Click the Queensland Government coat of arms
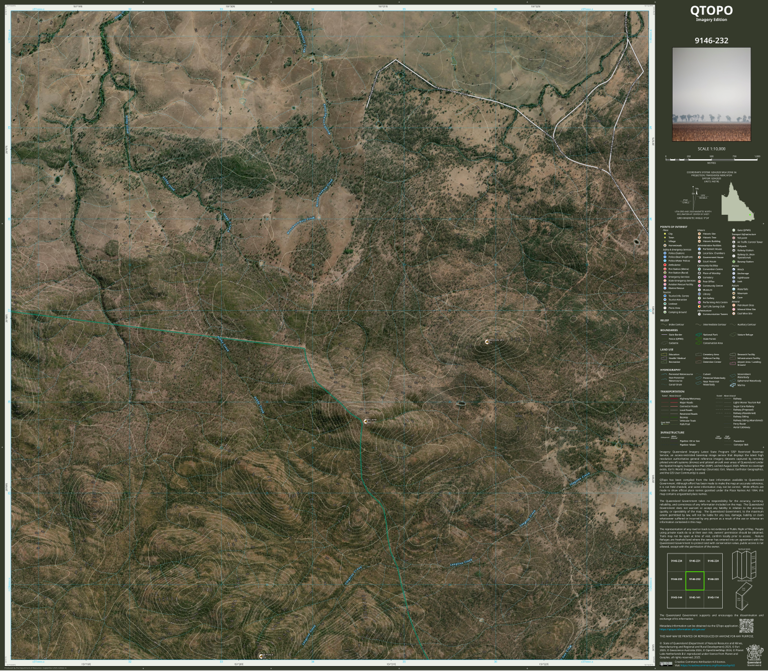The height and width of the screenshot is (671, 768). (x=753, y=655)
